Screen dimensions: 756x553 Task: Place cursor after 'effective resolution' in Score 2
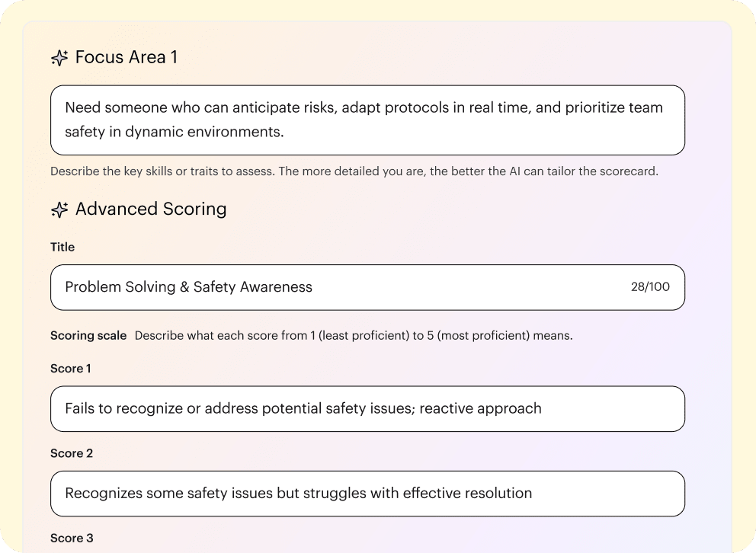tap(533, 493)
